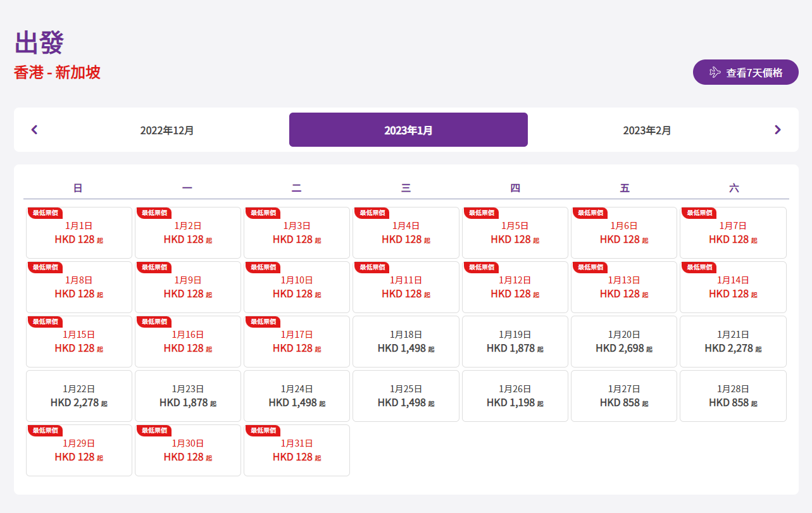812x513 pixels.
Task: Select the 1月5日 date cell
Action: pyautogui.click(x=515, y=233)
